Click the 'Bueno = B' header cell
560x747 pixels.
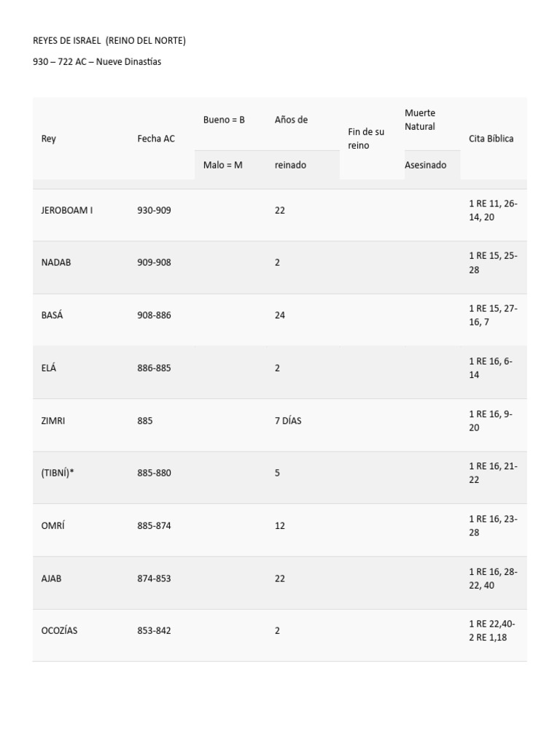(x=224, y=120)
